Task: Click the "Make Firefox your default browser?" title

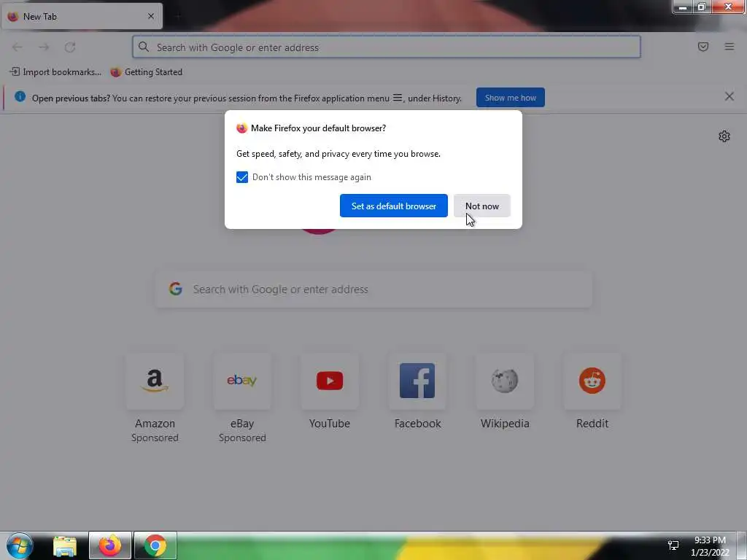Action: tap(318, 128)
